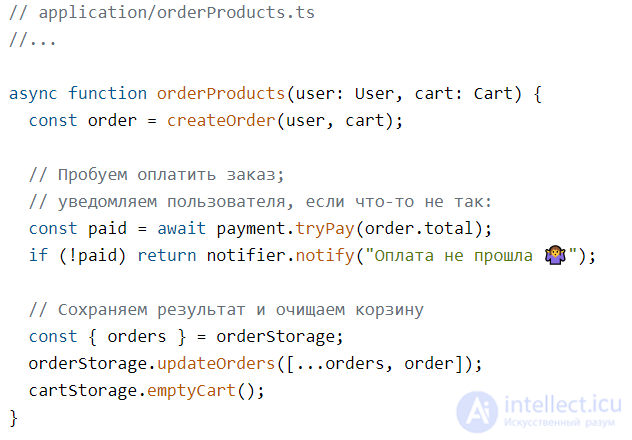
Task: Click the emptyCart method call
Action: click(191, 390)
